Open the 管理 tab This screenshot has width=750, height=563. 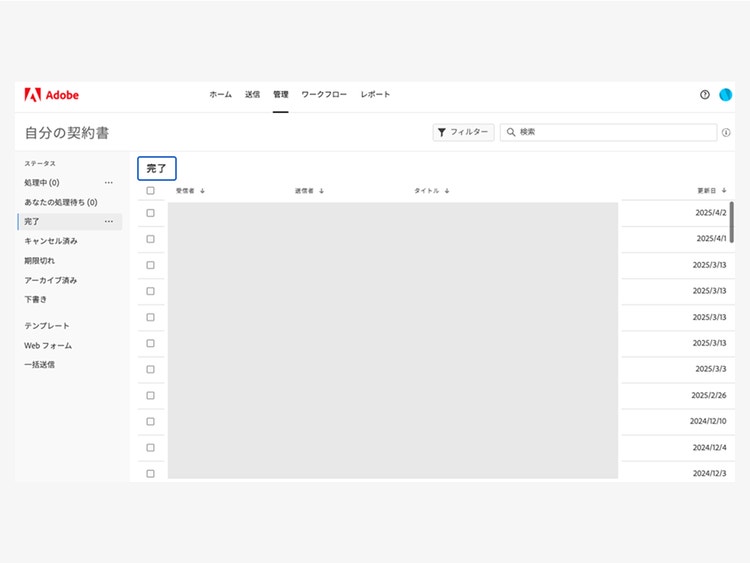coord(281,95)
